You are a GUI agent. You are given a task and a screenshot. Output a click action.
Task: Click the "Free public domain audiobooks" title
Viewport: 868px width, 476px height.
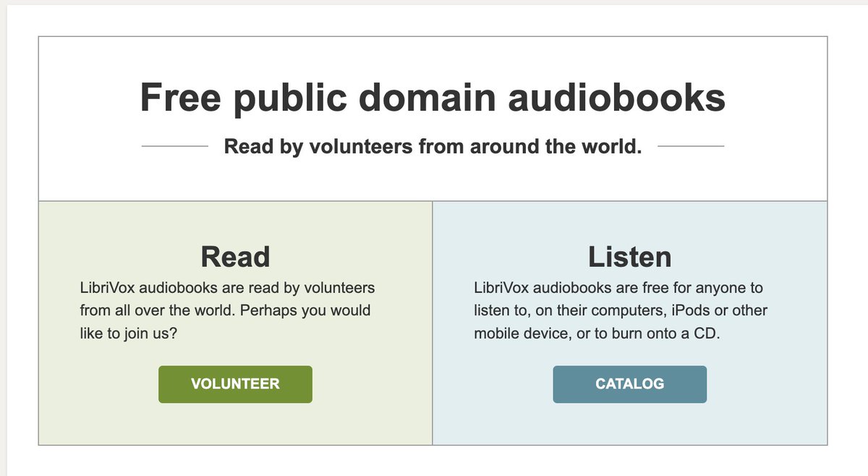click(433, 97)
